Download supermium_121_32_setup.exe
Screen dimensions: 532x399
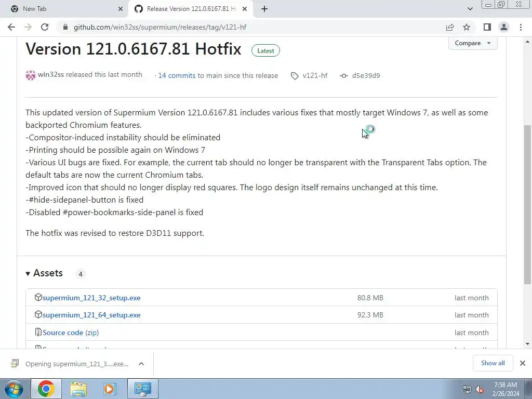click(x=91, y=298)
